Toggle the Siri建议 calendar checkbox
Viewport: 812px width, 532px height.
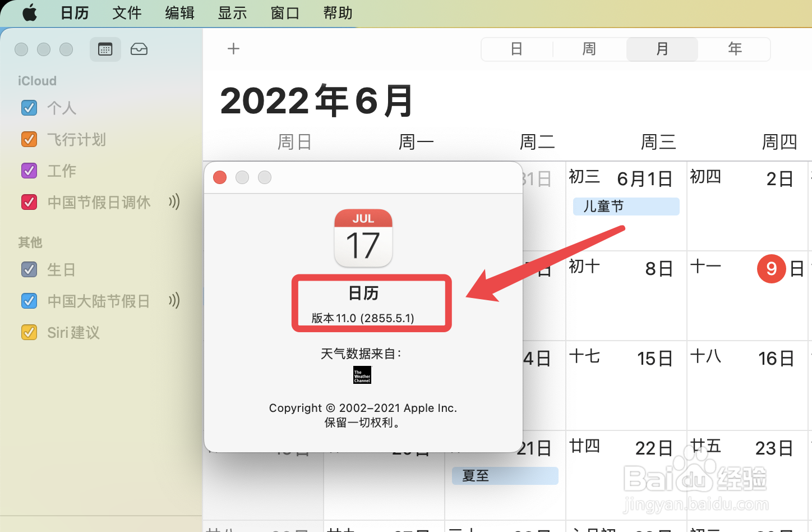29,332
